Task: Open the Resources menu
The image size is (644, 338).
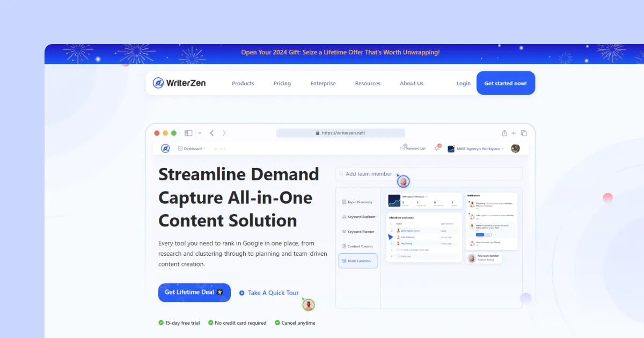Action: (x=368, y=83)
